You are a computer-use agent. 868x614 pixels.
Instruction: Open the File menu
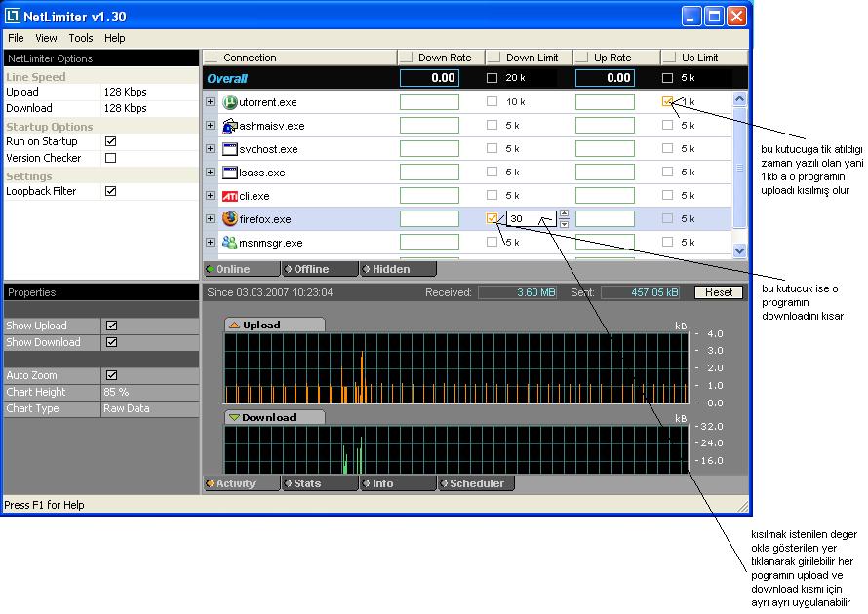coord(16,38)
